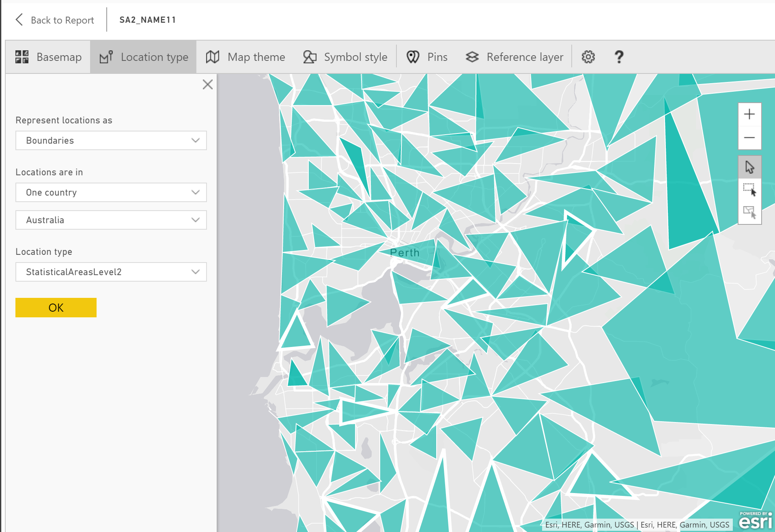Expand the StatisticalAreasLevel2 dropdown
This screenshot has height=532, width=775.
pos(111,272)
